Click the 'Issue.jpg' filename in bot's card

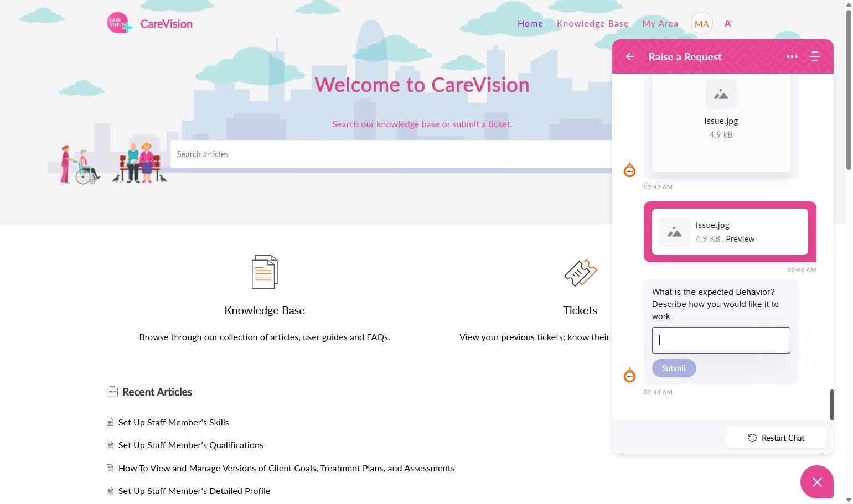[x=721, y=121]
